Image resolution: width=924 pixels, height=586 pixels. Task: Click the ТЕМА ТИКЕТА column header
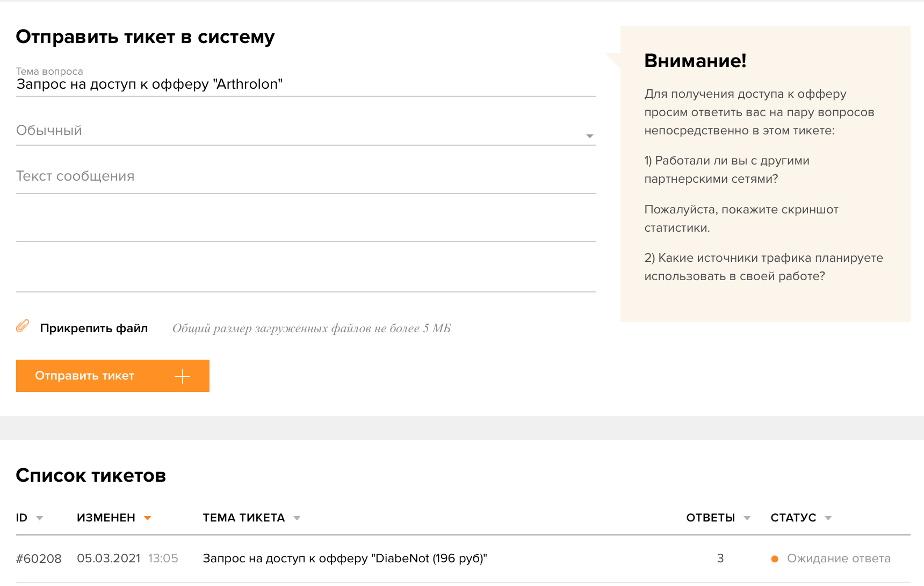243,518
